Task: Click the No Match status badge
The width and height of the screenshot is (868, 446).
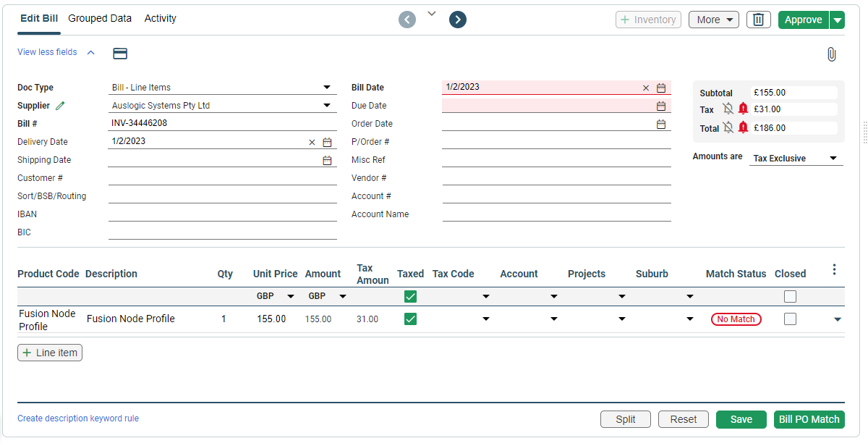Action: click(736, 319)
